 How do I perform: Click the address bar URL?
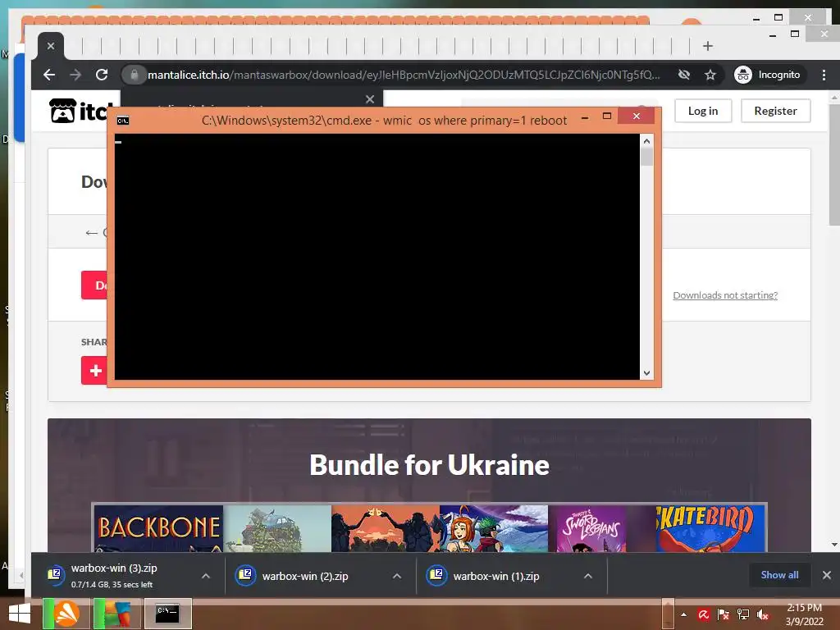click(404, 75)
